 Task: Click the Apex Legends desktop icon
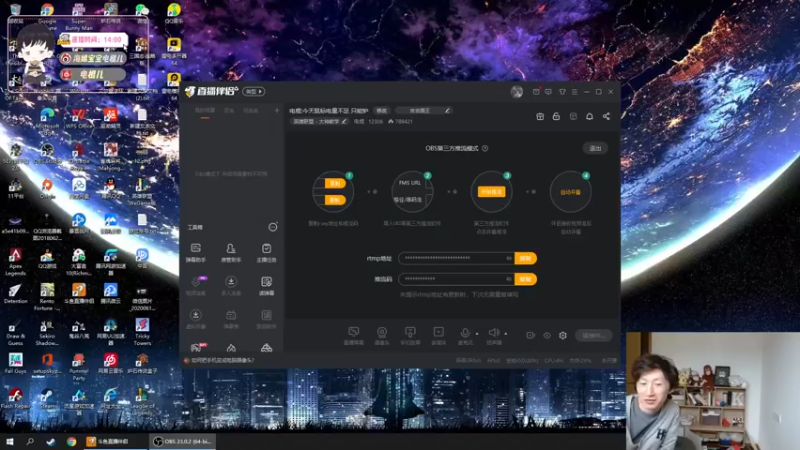[x=15, y=261]
